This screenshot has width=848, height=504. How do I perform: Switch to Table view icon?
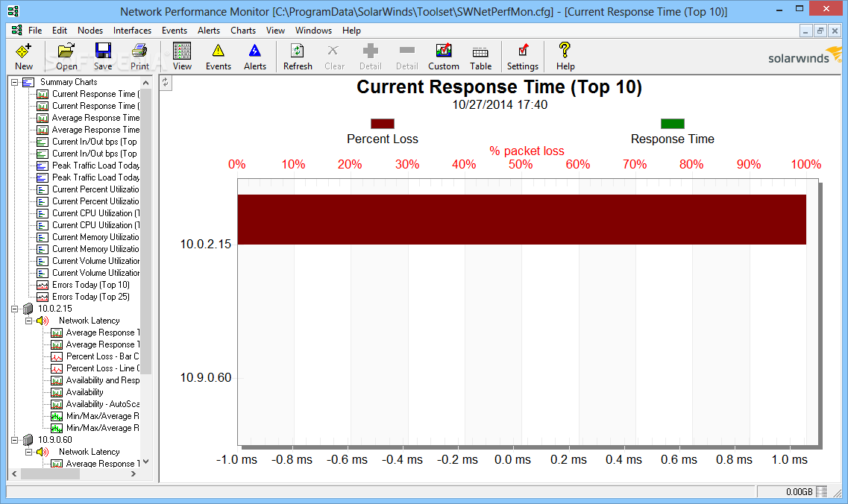[480, 52]
